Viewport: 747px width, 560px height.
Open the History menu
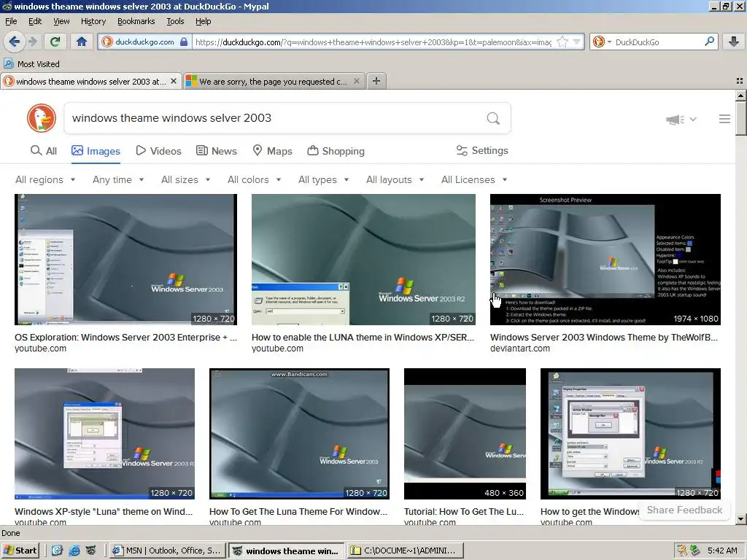[x=93, y=21]
